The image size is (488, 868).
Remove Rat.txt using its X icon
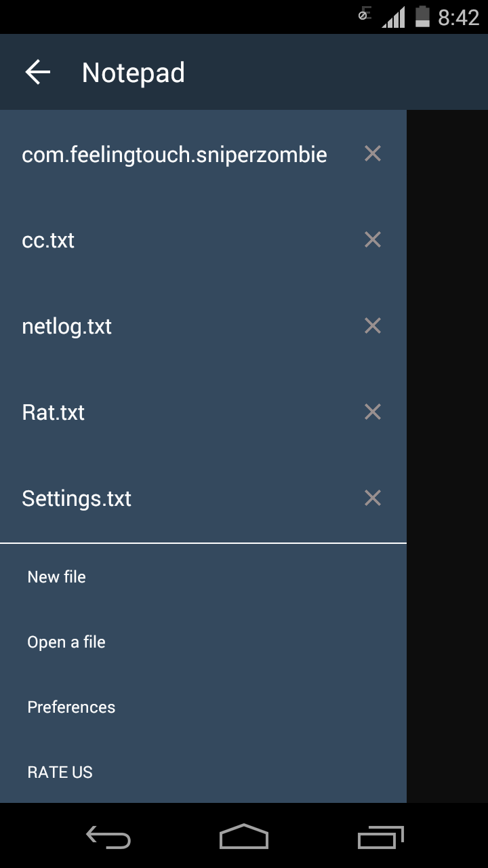(372, 412)
